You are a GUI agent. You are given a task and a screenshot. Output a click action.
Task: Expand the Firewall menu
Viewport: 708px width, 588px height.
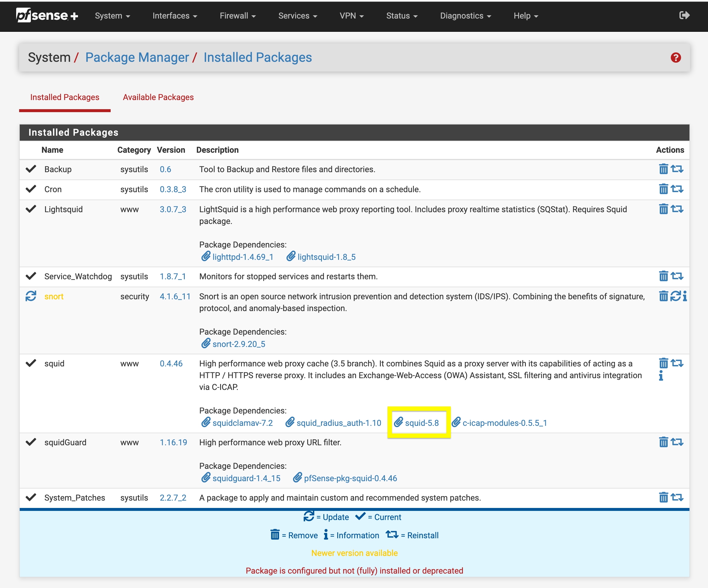pos(237,16)
